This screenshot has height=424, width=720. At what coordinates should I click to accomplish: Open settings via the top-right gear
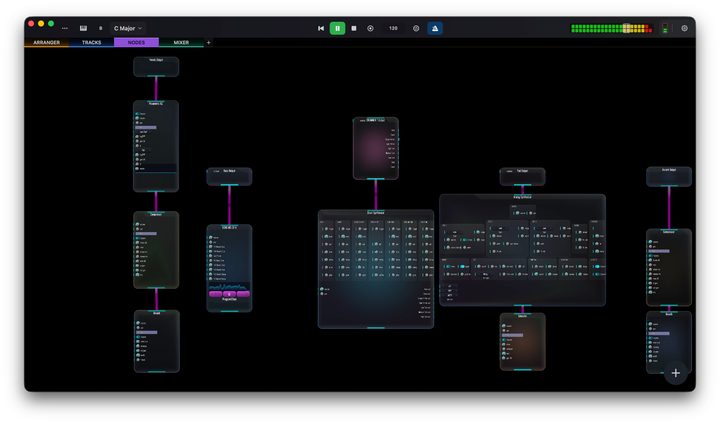[x=684, y=28]
